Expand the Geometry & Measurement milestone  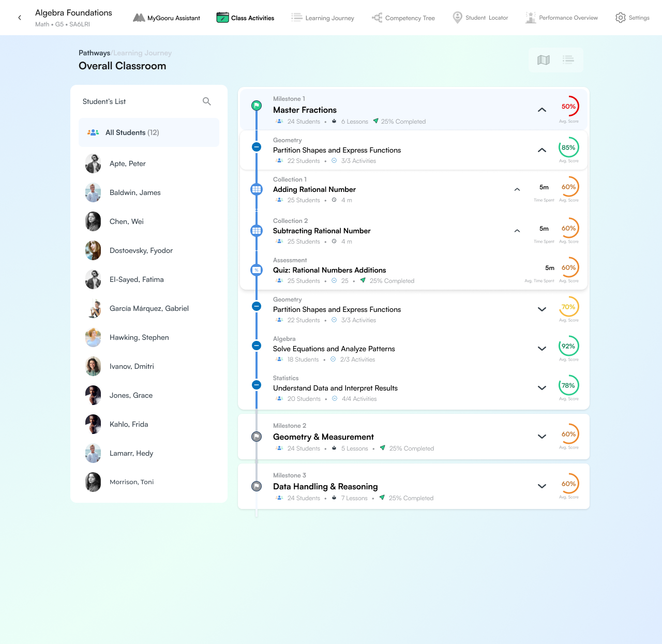pyautogui.click(x=542, y=437)
